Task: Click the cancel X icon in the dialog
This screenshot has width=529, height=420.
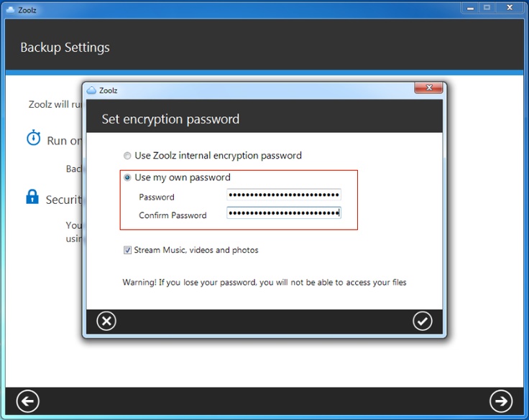Action: click(106, 321)
